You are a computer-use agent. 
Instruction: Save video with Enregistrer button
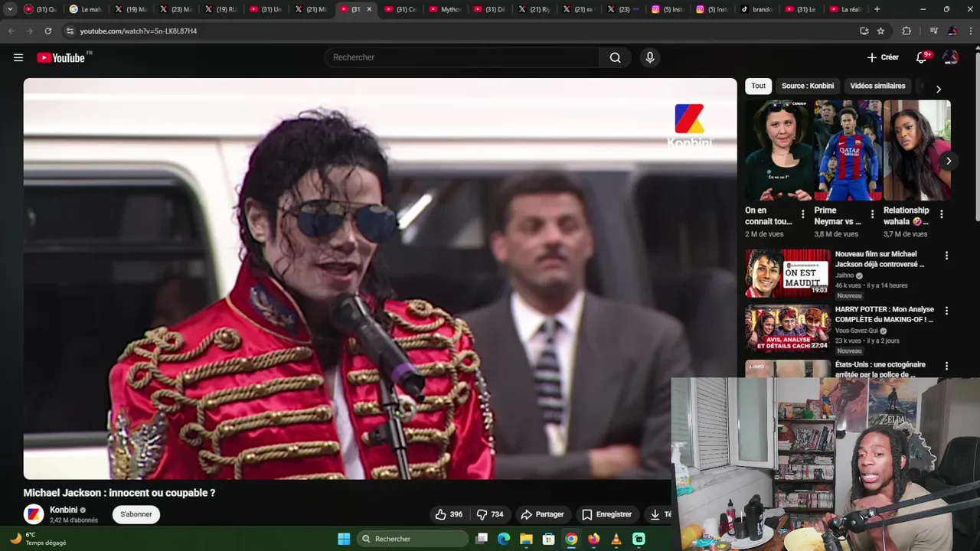coord(606,514)
